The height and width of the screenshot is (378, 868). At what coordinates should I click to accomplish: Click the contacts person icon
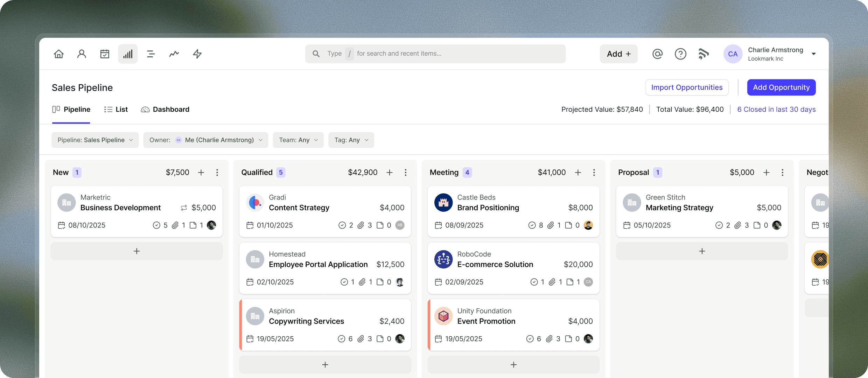pos(82,54)
